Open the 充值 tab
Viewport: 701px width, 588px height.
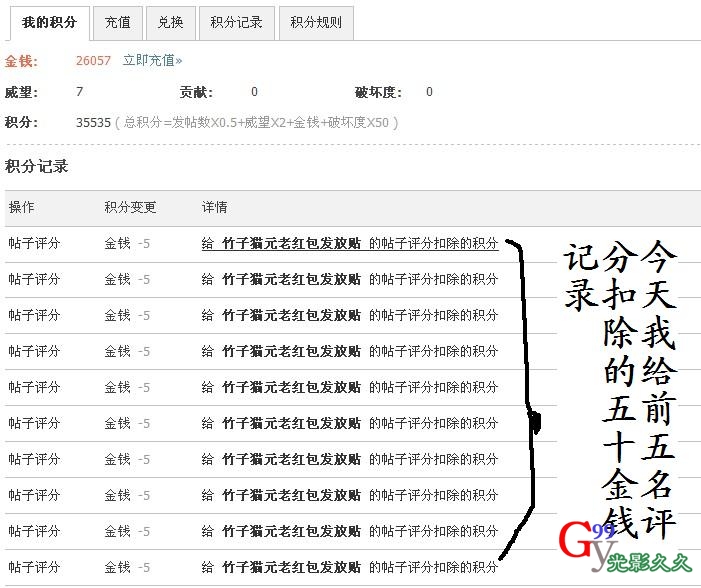[x=117, y=22]
